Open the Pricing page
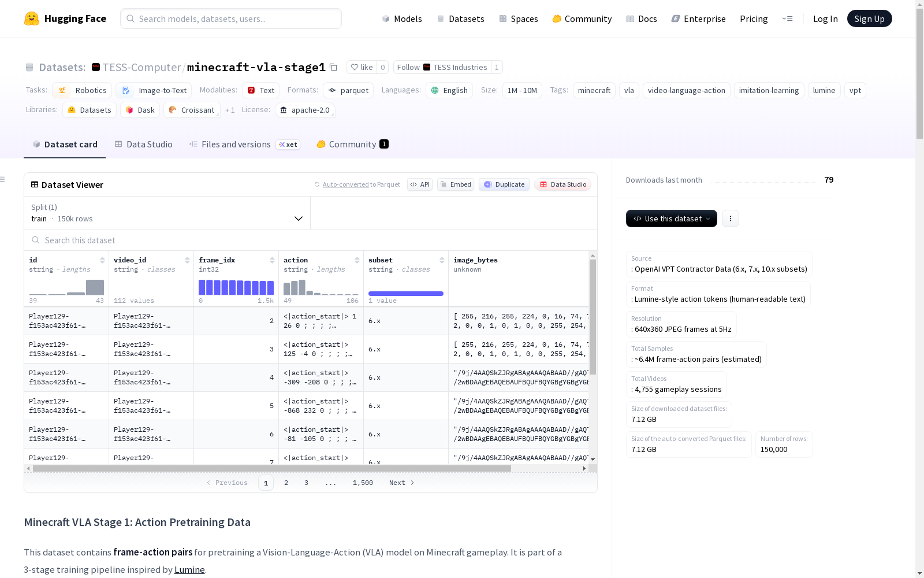Screen dimensions: 924x578 (x=754, y=18)
